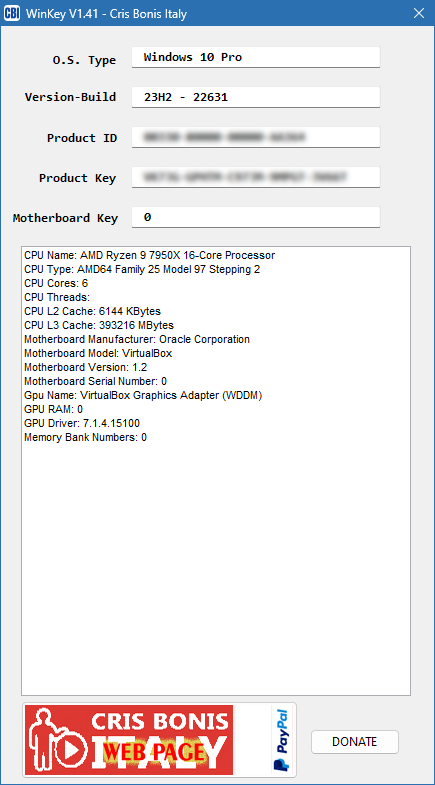Image resolution: width=435 pixels, height=785 pixels.
Task: Click the O.S. Type label
Action: 84,60
